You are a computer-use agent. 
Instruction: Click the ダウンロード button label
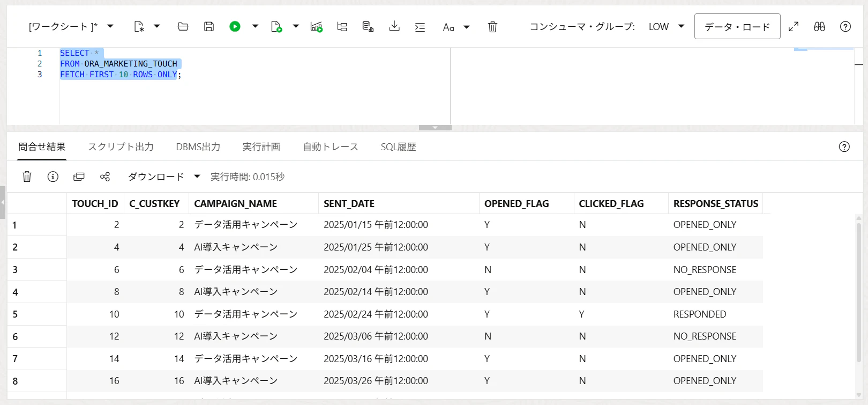(x=156, y=176)
